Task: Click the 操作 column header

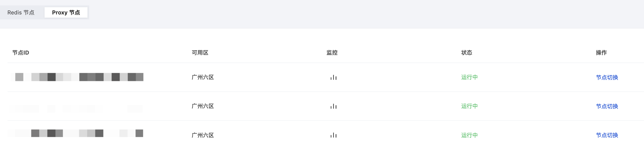Action: pyautogui.click(x=601, y=53)
